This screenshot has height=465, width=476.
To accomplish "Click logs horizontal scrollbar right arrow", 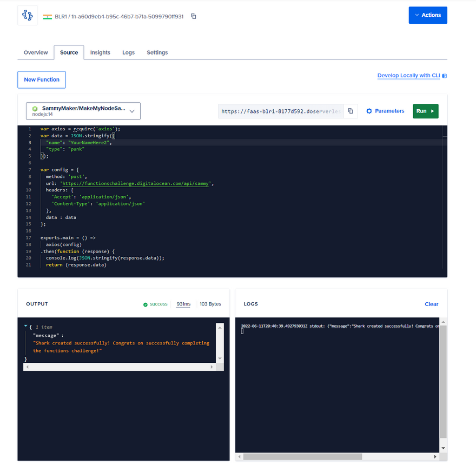I will [x=435, y=456].
